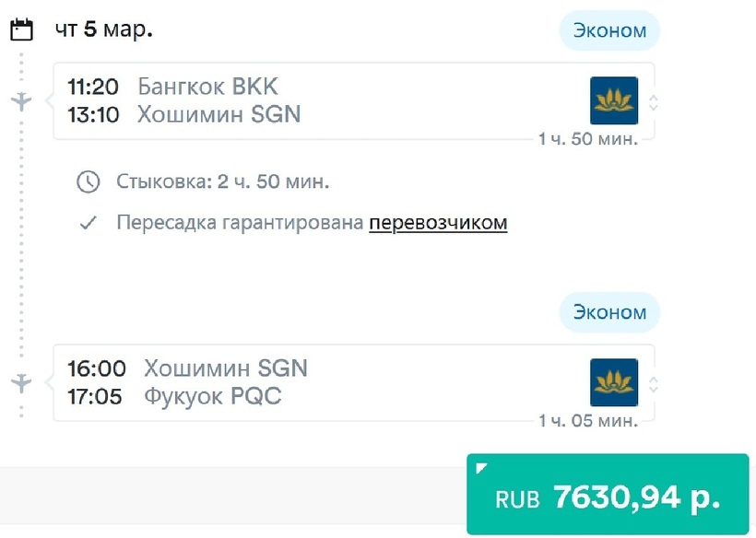The width and height of the screenshot is (756, 538).
Task: Click the Фукуок PQC destination text
Action: (213, 396)
